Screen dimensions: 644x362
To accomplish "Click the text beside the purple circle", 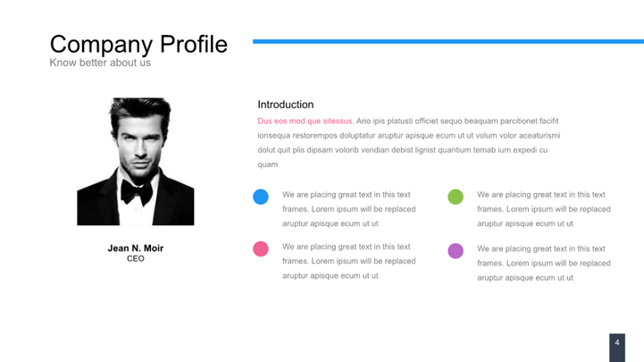I will [x=543, y=263].
